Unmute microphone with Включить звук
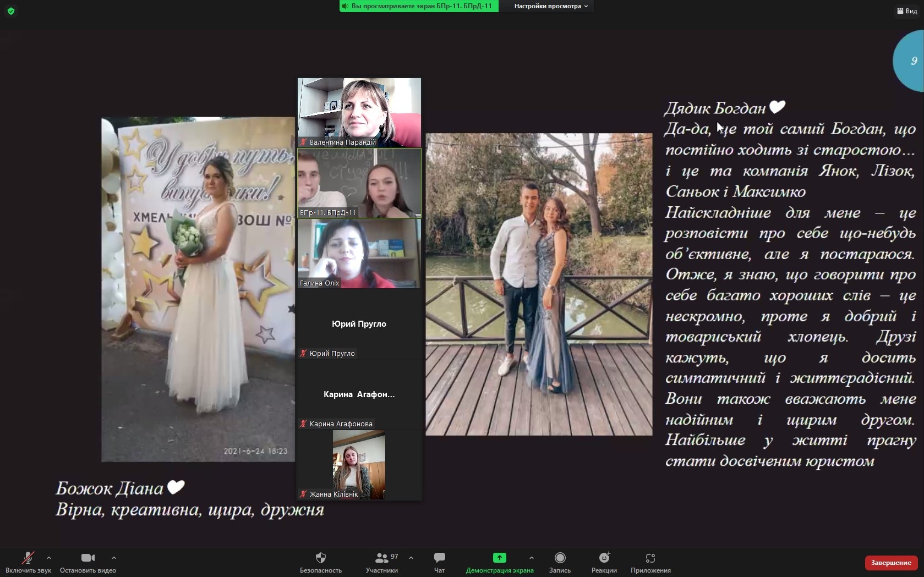This screenshot has height=577, width=924. coord(28,558)
